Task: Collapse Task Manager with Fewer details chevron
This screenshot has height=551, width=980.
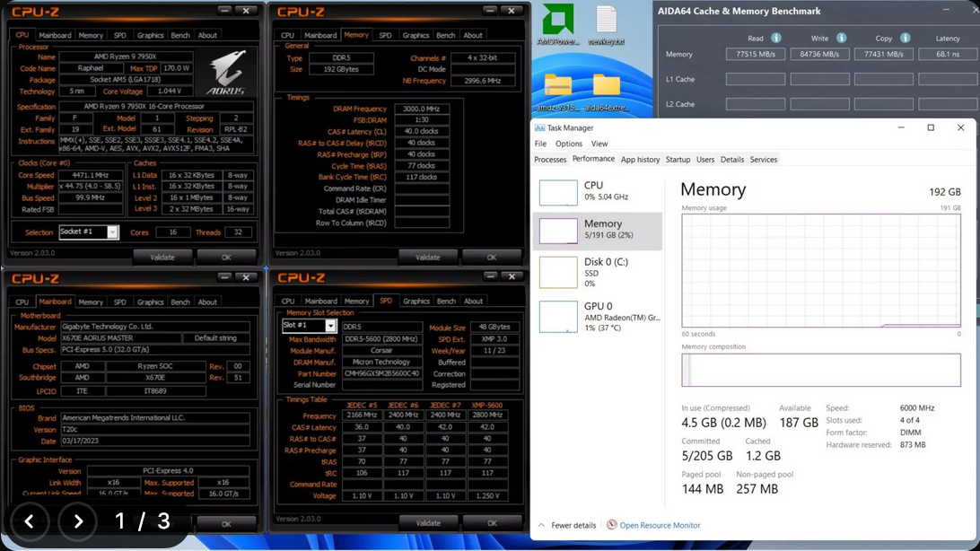Action: [x=541, y=525]
